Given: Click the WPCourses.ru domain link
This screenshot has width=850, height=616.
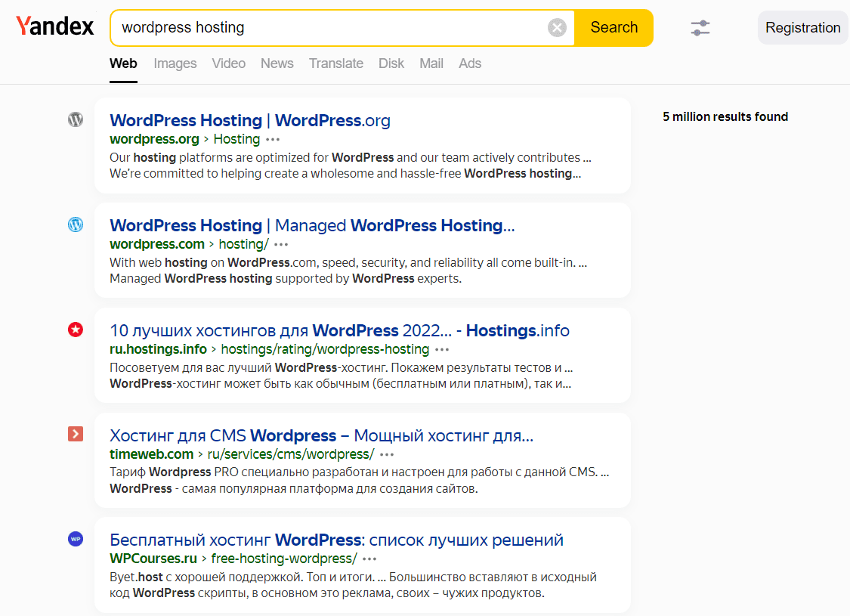Looking at the screenshot, I should pyautogui.click(x=153, y=559).
